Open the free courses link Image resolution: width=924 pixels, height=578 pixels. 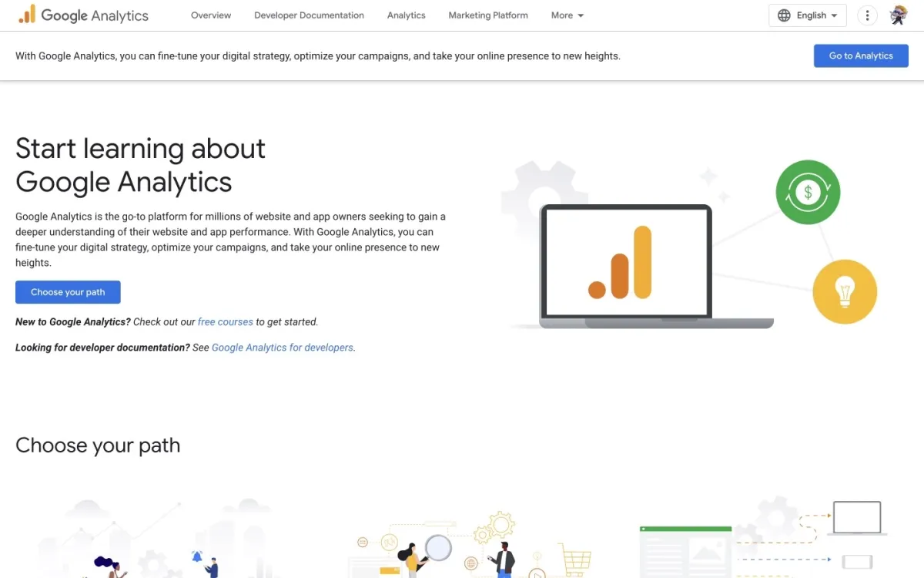(x=225, y=321)
